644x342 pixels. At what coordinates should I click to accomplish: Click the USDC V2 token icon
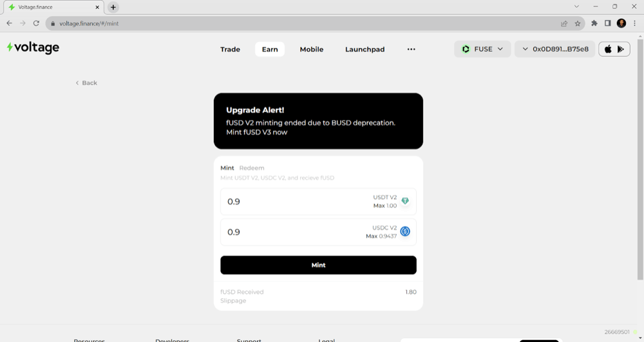coord(405,232)
